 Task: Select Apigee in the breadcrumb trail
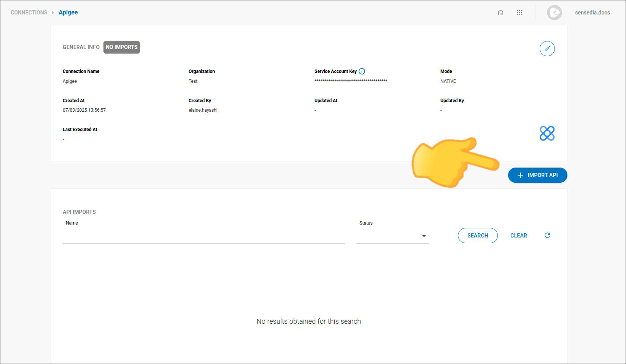coord(68,12)
